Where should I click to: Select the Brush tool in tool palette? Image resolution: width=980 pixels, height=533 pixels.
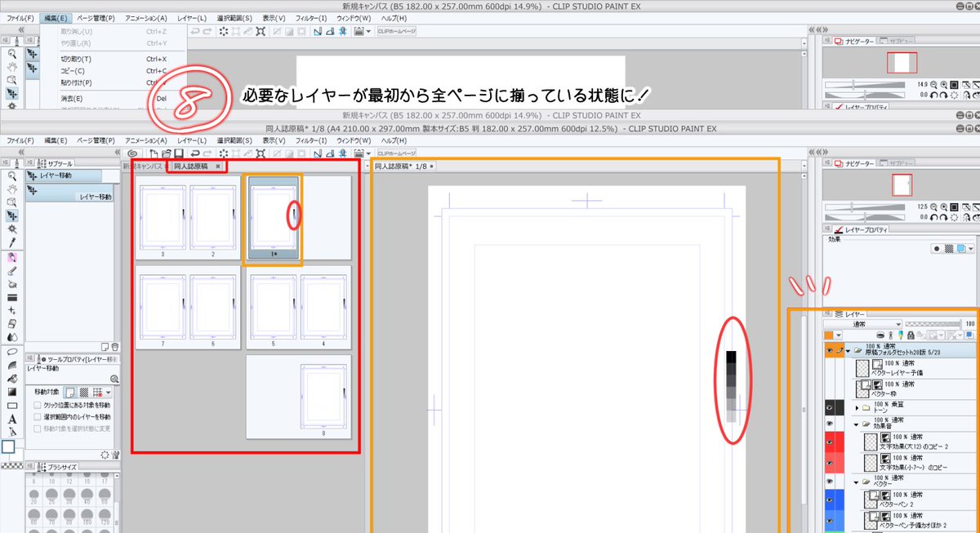click(x=12, y=270)
